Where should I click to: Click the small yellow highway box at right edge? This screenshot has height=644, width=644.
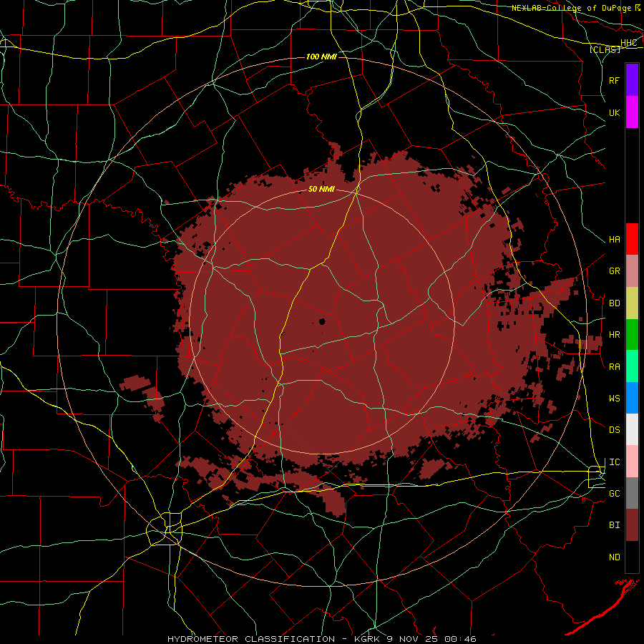[x=597, y=477]
